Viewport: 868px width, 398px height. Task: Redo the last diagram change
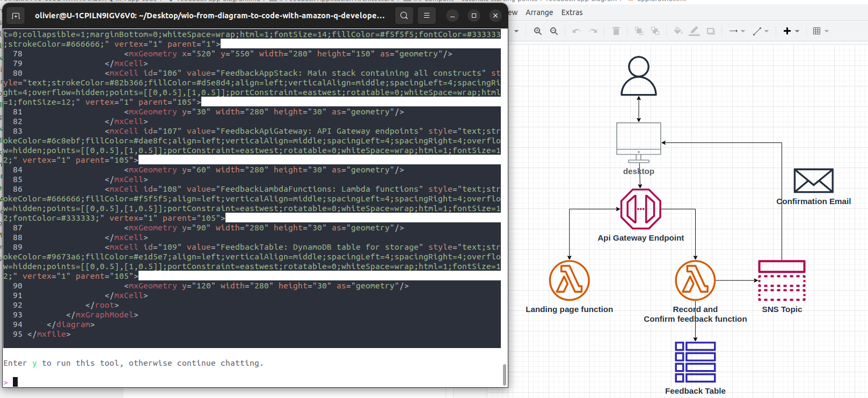[x=593, y=31]
